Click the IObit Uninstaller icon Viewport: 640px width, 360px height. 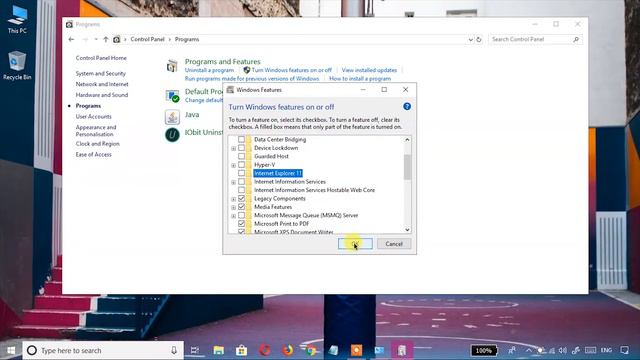click(x=172, y=134)
